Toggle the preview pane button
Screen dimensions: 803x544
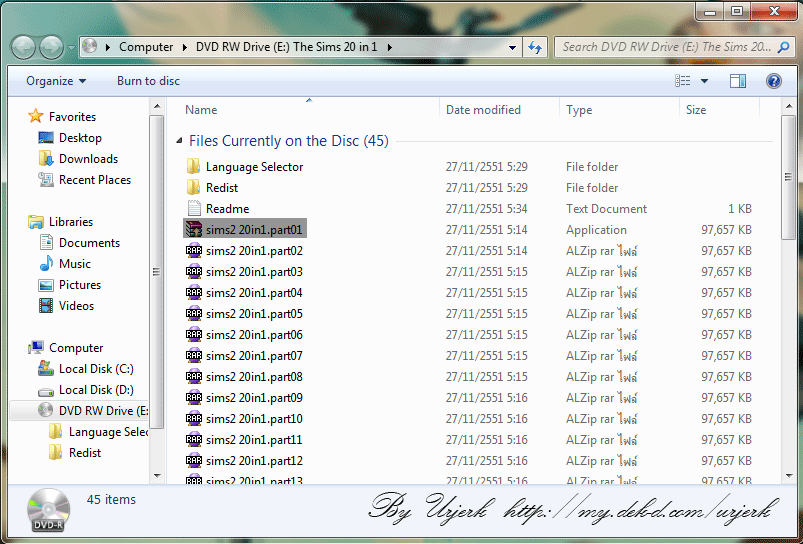coord(738,81)
